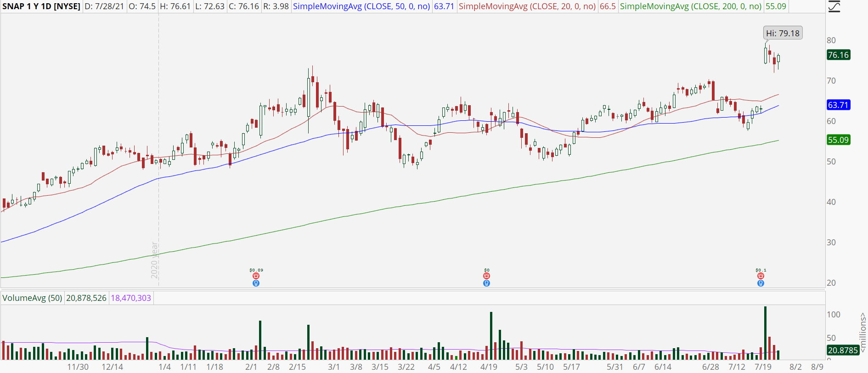Click the 1/4 date label
Image resolution: width=868 pixels, height=373 pixels.
click(165, 367)
